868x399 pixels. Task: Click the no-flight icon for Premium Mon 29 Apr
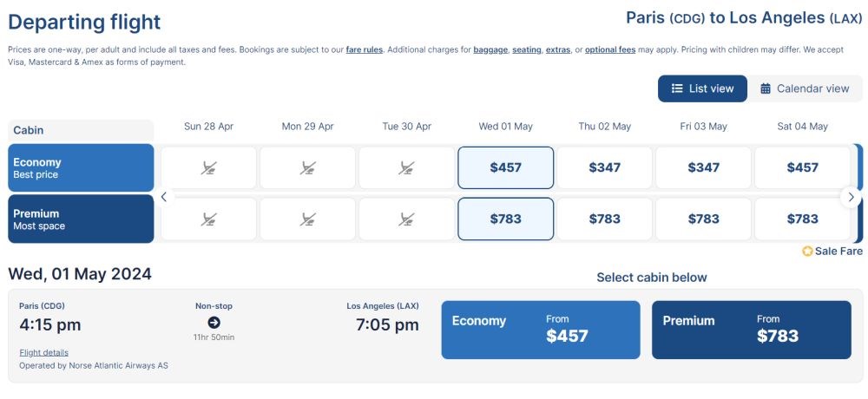[x=308, y=219]
